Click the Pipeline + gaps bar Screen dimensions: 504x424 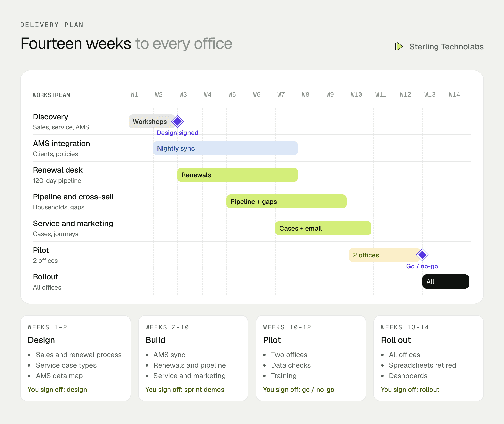pos(287,201)
